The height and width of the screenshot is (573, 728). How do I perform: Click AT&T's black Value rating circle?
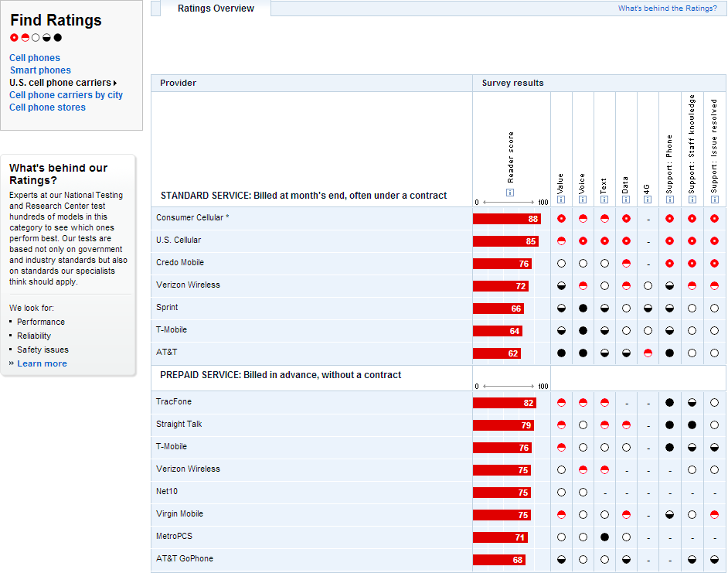561,353
